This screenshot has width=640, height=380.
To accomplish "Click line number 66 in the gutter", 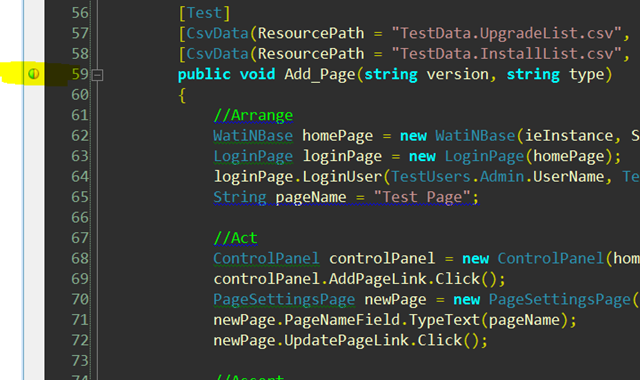I will coord(80,218).
